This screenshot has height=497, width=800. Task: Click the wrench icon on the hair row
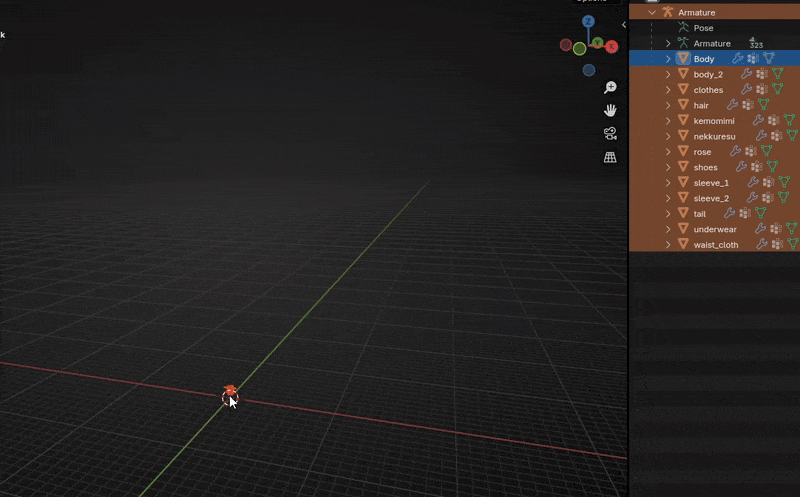732,105
